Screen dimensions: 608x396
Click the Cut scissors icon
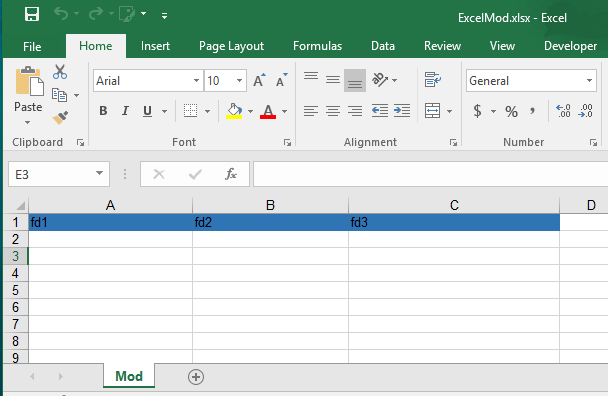pos(60,72)
